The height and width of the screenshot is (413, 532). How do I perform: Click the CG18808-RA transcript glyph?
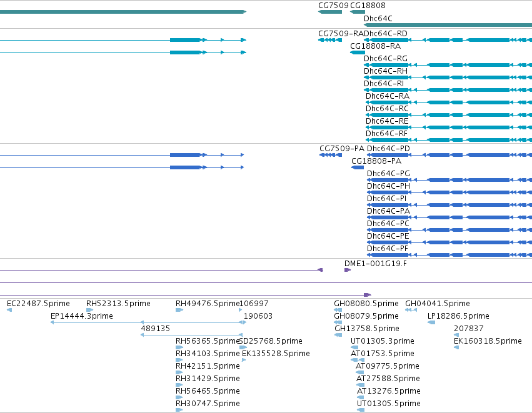pyautogui.click(x=358, y=52)
